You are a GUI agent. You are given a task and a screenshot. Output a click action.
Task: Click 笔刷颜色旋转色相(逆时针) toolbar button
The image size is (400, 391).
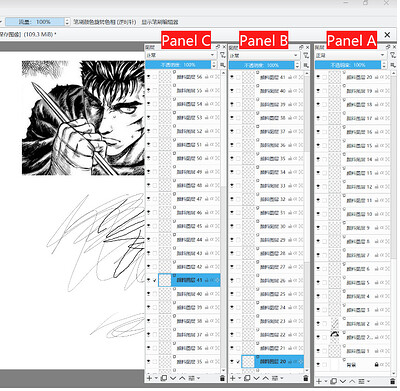pyautogui.click(x=105, y=22)
